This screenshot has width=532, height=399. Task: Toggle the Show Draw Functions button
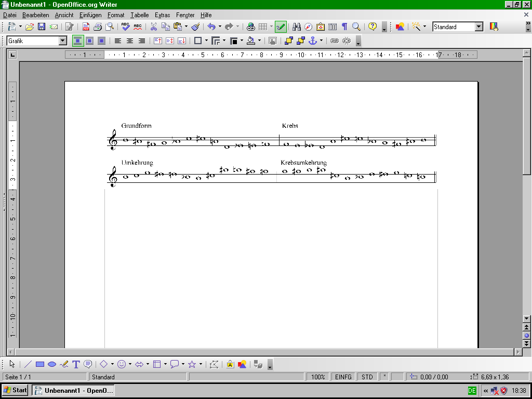pyautogui.click(x=281, y=27)
